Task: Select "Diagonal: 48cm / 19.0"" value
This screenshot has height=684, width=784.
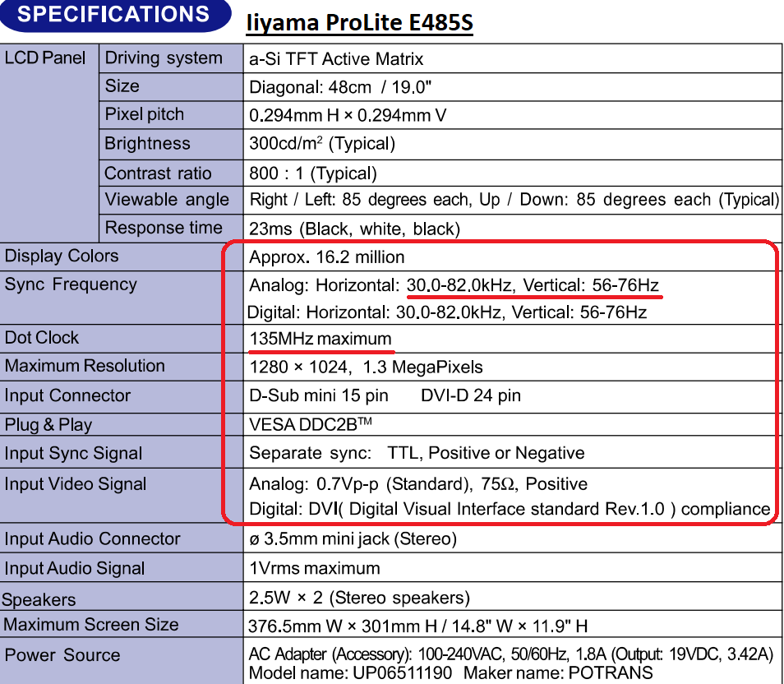Action: tap(340, 87)
